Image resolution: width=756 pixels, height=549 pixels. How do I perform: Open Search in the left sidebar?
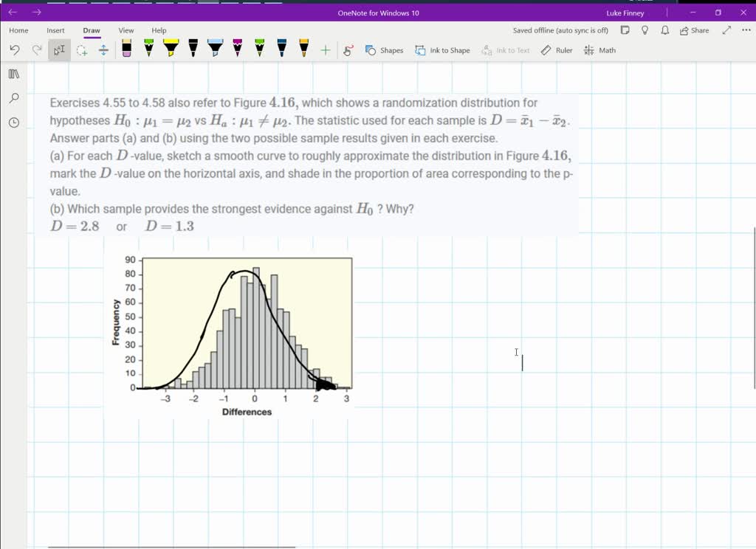(x=13, y=98)
